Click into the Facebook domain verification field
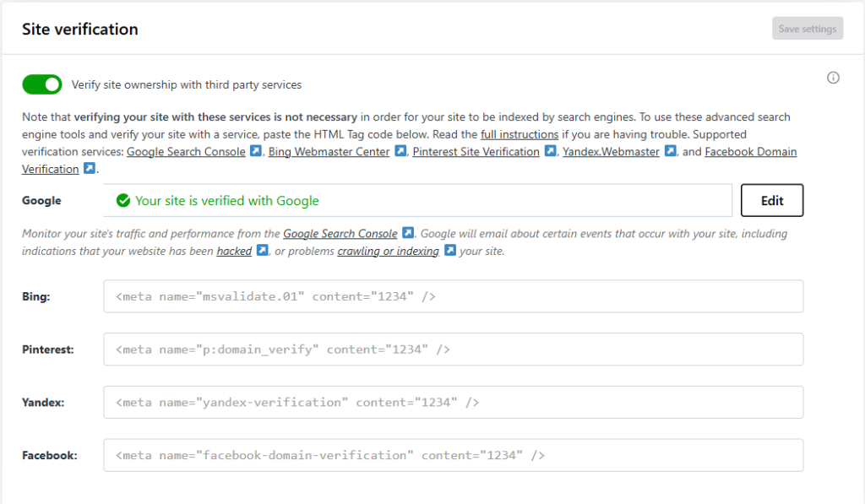The image size is (865, 504). 453,455
